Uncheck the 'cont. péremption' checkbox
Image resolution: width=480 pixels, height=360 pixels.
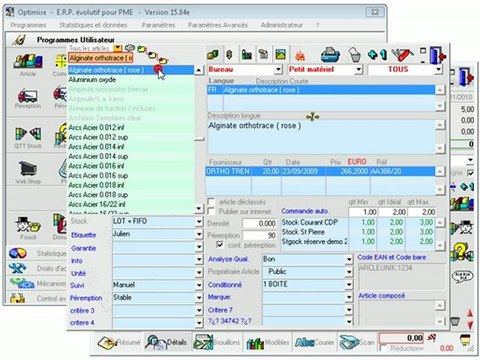click(x=220, y=245)
